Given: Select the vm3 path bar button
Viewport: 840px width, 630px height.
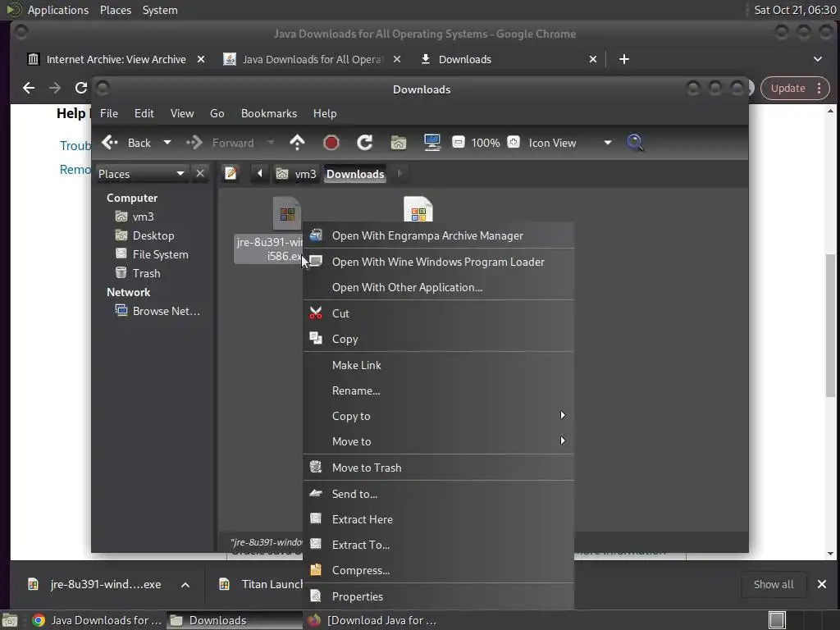Looking at the screenshot, I should [296, 174].
